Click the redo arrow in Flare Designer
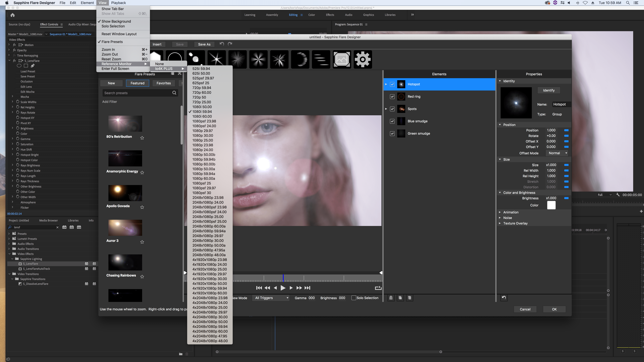644x362 pixels. tap(230, 44)
